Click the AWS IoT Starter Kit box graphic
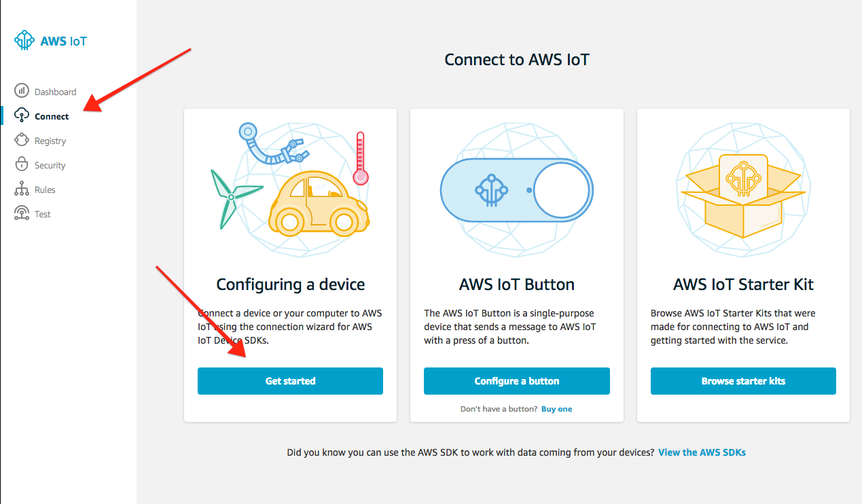862x504 pixels. pyautogui.click(x=742, y=190)
